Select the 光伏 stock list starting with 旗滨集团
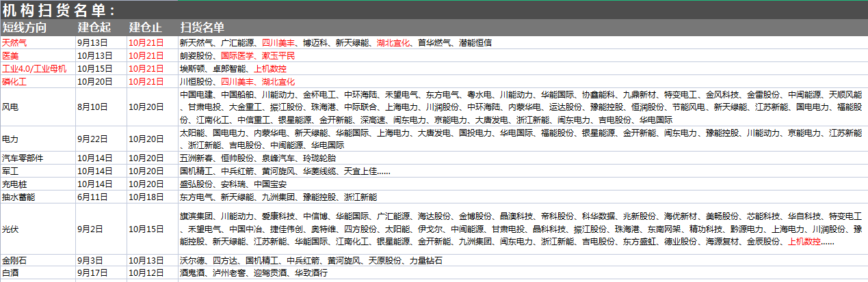Viewport: 868px width, 282px height. 523,229
